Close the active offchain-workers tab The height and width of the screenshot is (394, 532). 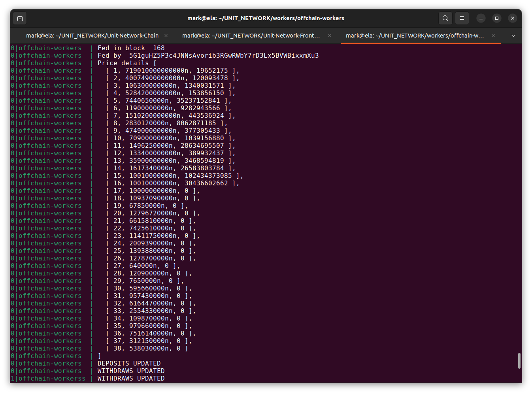[x=493, y=36]
